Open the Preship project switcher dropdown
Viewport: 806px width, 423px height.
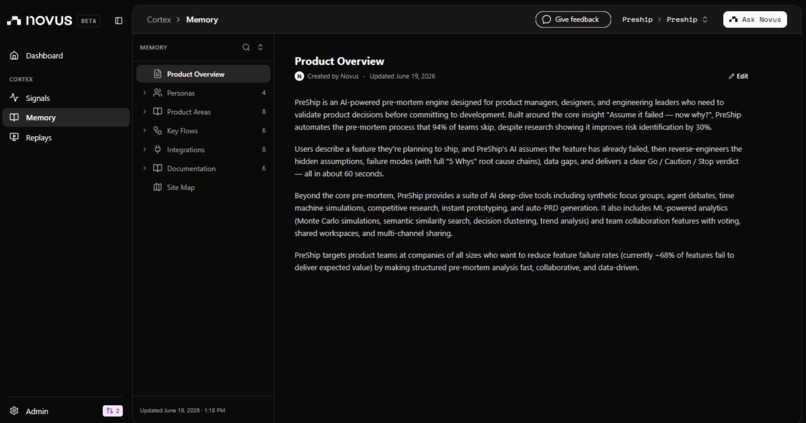[x=687, y=20]
